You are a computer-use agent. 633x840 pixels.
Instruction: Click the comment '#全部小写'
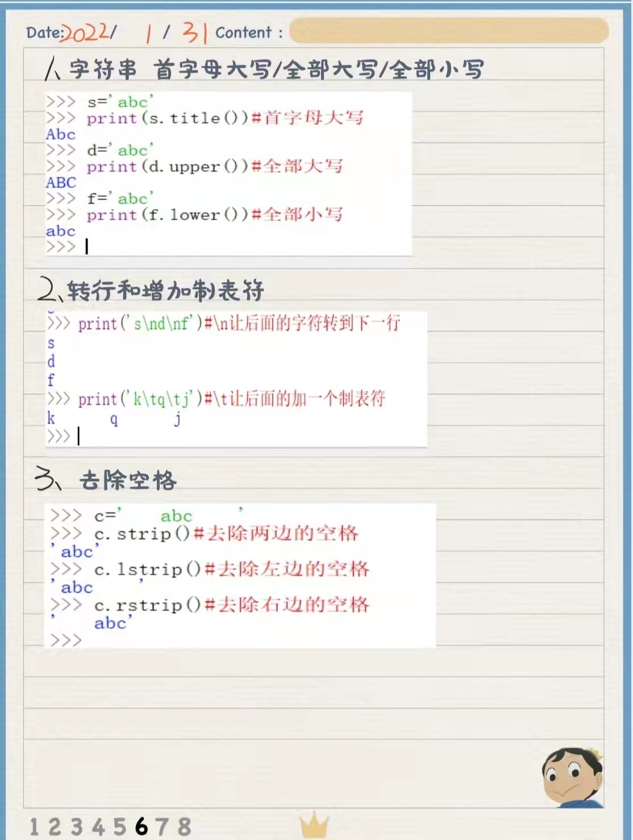tap(297, 215)
